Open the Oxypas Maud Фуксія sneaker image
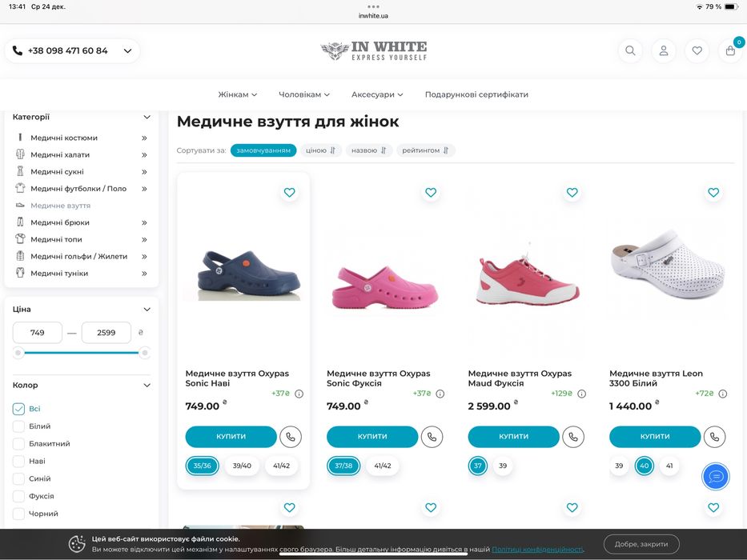The image size is (747, 560). pos(526,277)
